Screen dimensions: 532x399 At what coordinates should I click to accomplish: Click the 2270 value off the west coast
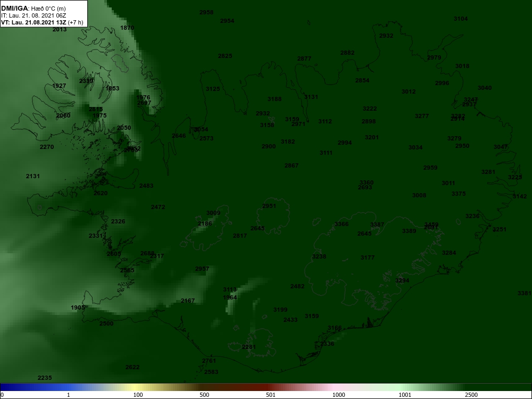click(47, 147)
